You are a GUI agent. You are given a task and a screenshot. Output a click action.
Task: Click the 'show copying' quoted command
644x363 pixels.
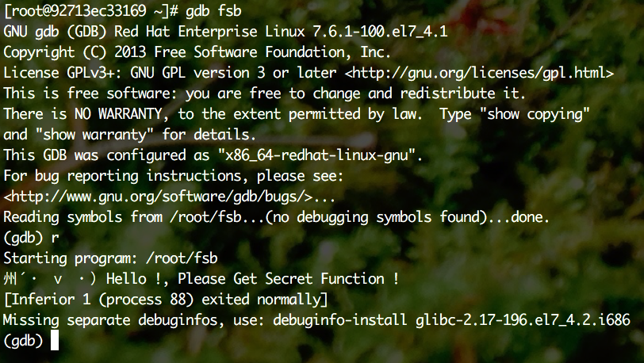(x=535, y=114)
